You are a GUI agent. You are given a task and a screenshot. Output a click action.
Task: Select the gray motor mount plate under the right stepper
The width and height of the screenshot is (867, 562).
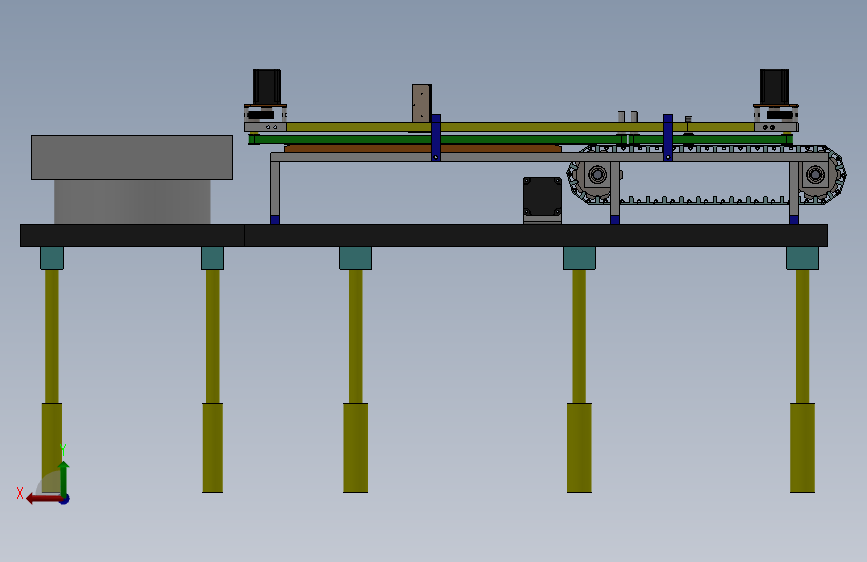click(776, 127)
